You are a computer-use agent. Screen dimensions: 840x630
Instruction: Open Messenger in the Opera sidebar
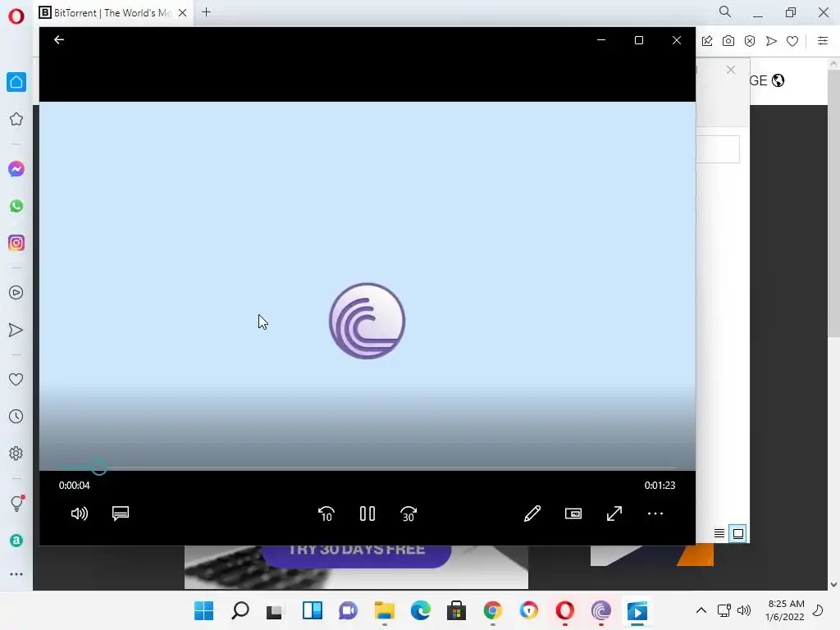16,169
